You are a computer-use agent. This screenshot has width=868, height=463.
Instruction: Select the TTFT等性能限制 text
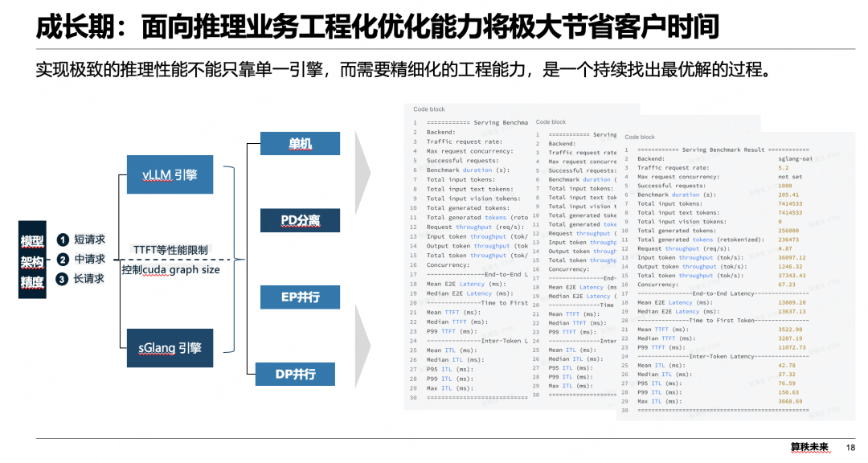point(170,250)
